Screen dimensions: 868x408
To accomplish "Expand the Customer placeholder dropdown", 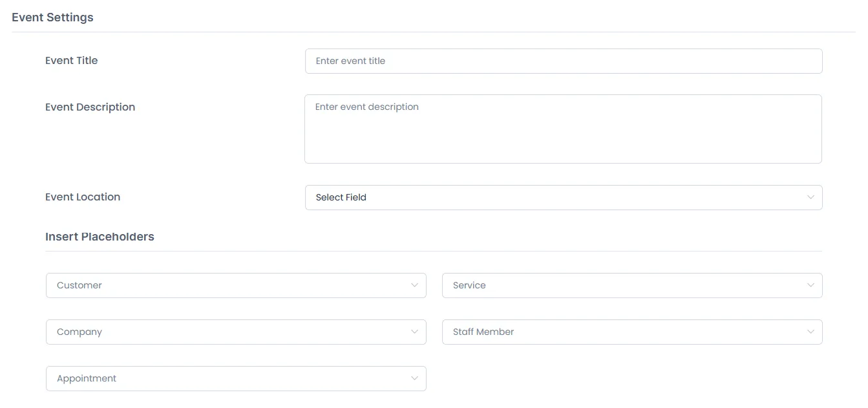I will tap(236, 285).
